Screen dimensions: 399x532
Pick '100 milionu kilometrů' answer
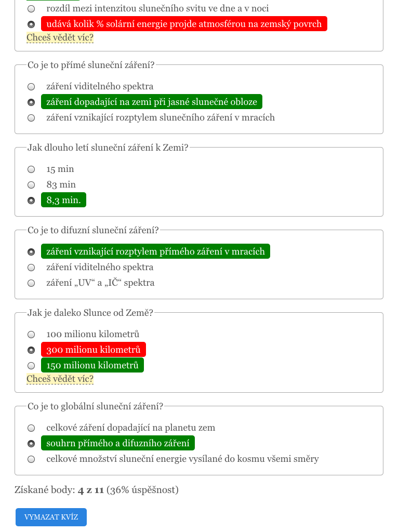click(x=31, y=335)
